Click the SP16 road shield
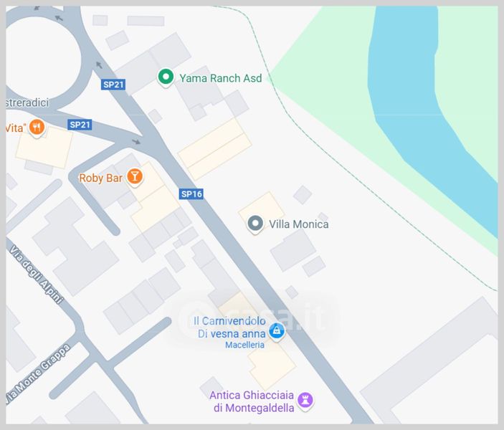Image resolution: width=504 pixels, height=430 pixels. click(x=191, y=193)
